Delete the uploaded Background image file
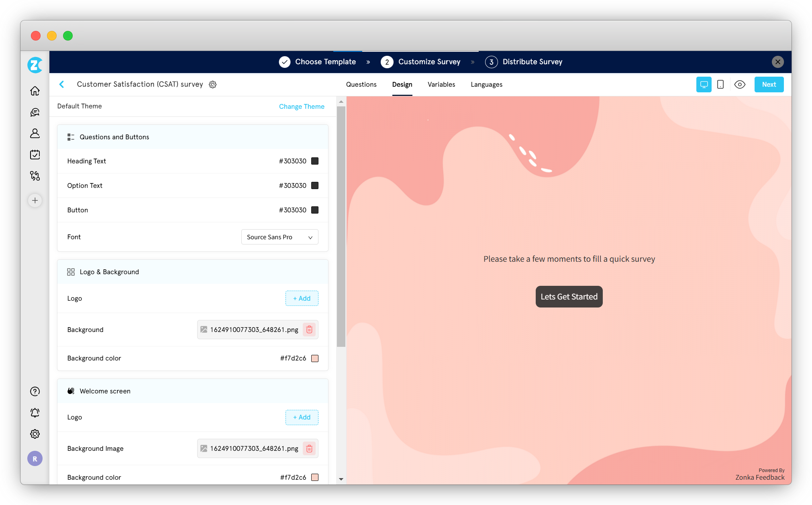This screenshot has width=812, height=505. [309, 330]
